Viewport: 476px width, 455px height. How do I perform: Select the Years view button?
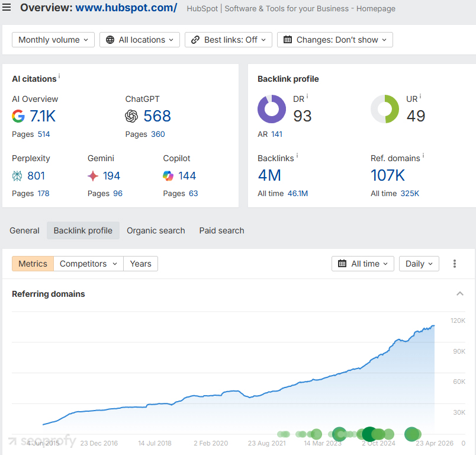pyautogui.click(x=140, y=264)
